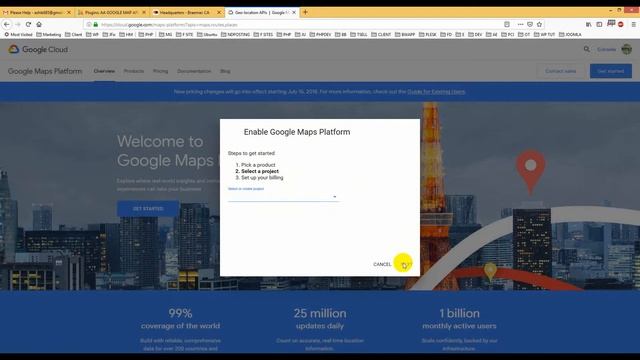Open a new tab with plus button
640x360 pixels.
tap(305, 12)
